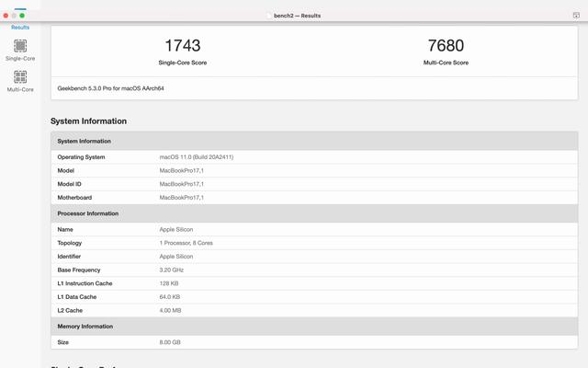Screen dimensions: 588x368
Task: Select the 1743 single-core score value
Action: pyautogui.click(x=183, y=45)
